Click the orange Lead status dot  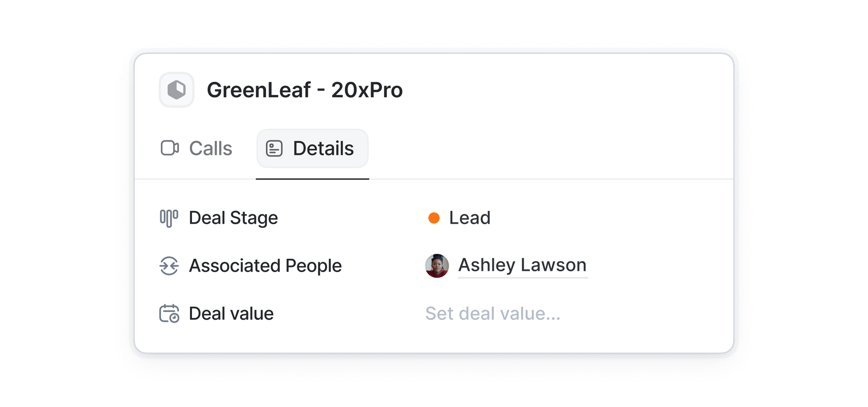click(434, 218)
